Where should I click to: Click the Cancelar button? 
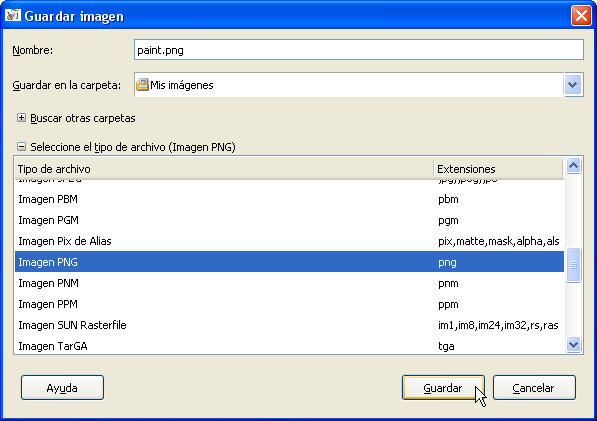534,388
